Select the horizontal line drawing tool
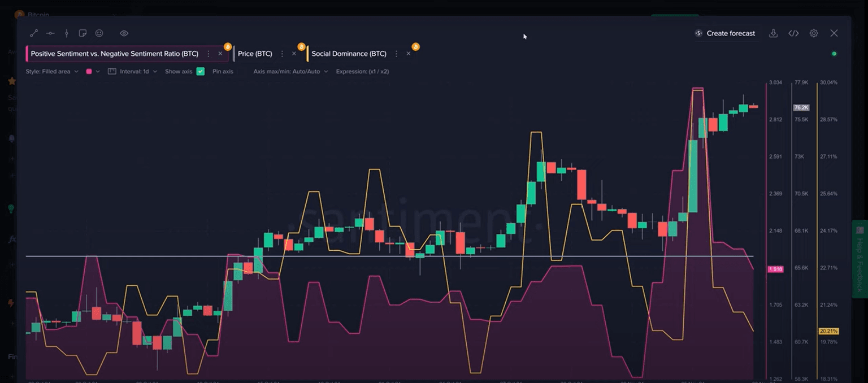 [x=50, y=33]
